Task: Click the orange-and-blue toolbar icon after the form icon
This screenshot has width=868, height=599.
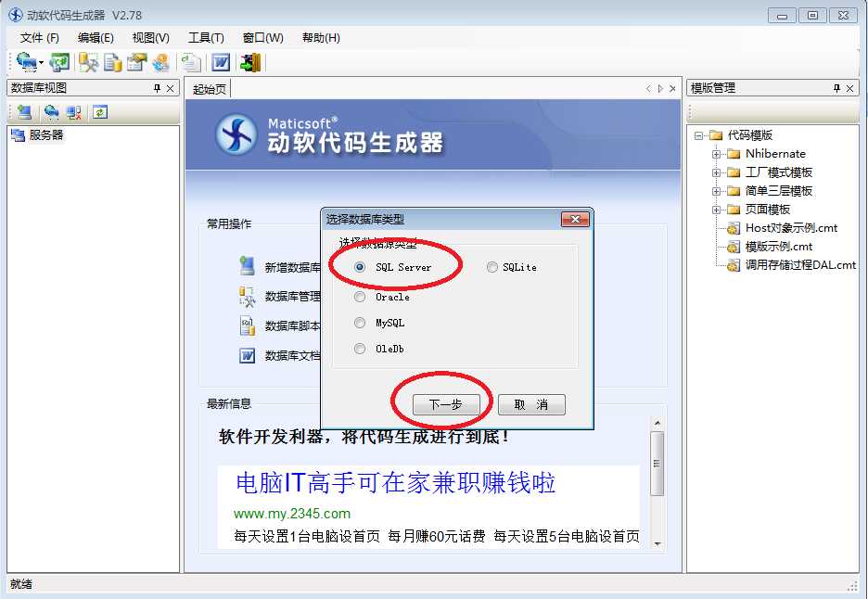Action: [x=161, y=62]
